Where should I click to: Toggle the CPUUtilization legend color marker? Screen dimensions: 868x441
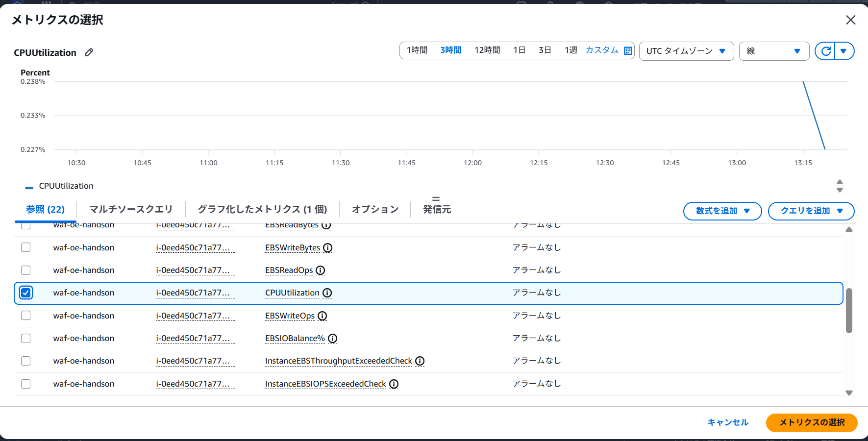29,187
